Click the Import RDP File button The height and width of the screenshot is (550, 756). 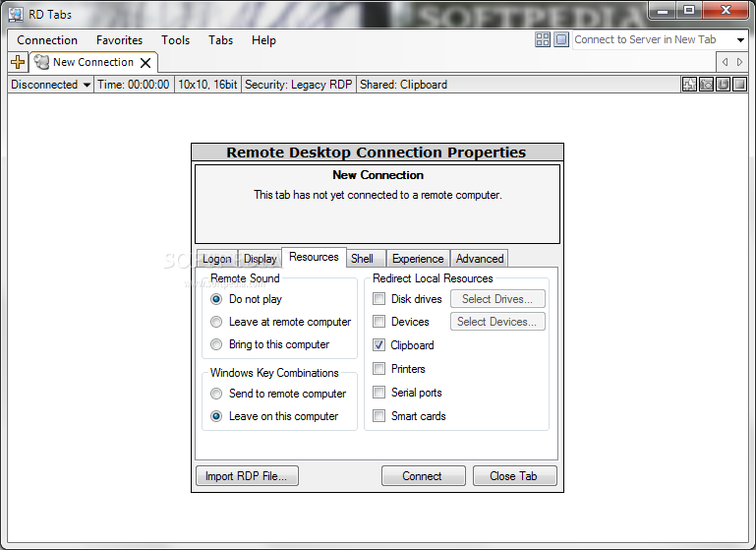pyautogui.click(x=247, y=476)
